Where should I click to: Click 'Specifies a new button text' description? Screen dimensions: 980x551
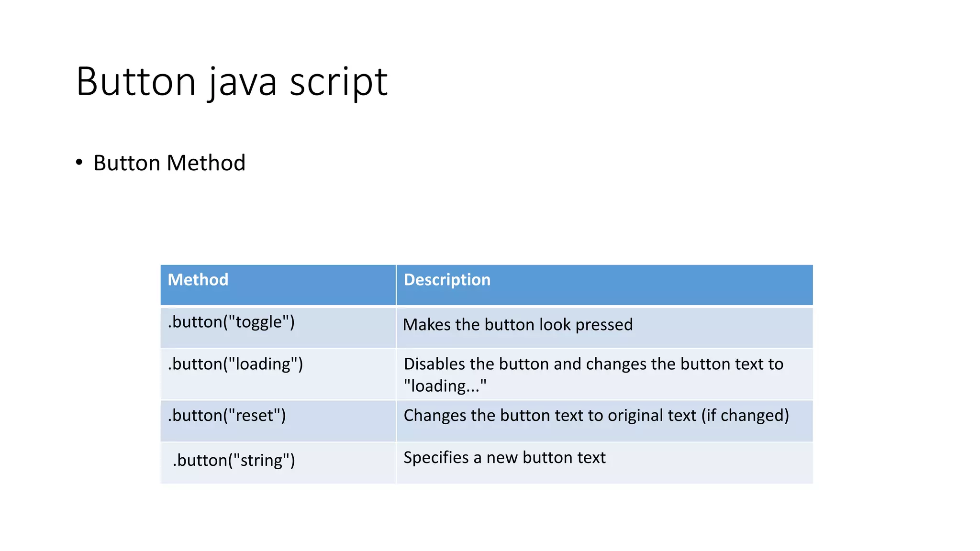pyautogui.click(x=504, y=458)
